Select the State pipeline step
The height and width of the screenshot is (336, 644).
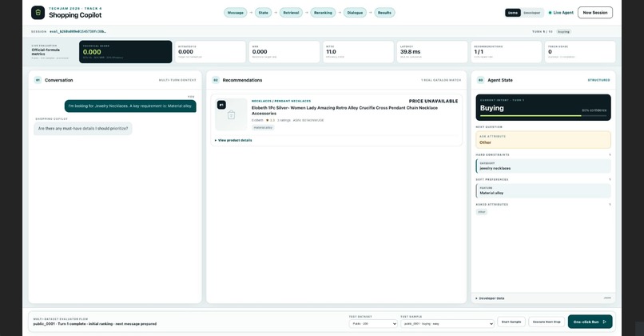coord(263,13)
